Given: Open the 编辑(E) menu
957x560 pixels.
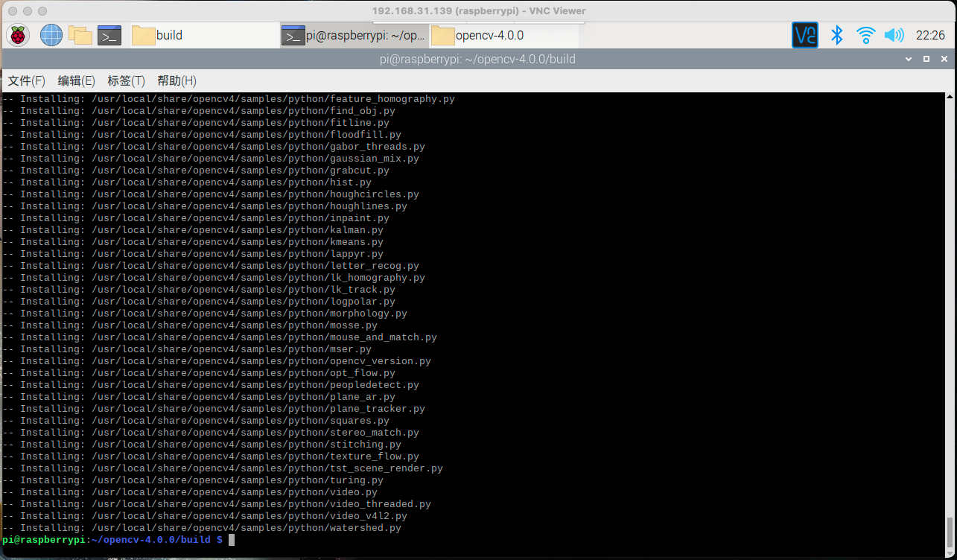Looking at the screenshot, I should coord(77,80).
